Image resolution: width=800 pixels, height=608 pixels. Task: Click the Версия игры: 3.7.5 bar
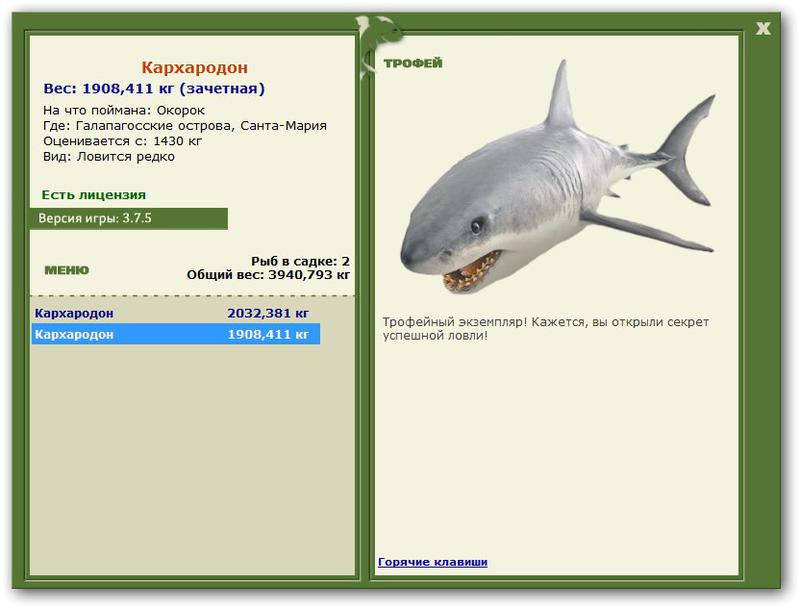tap(129, 219)
